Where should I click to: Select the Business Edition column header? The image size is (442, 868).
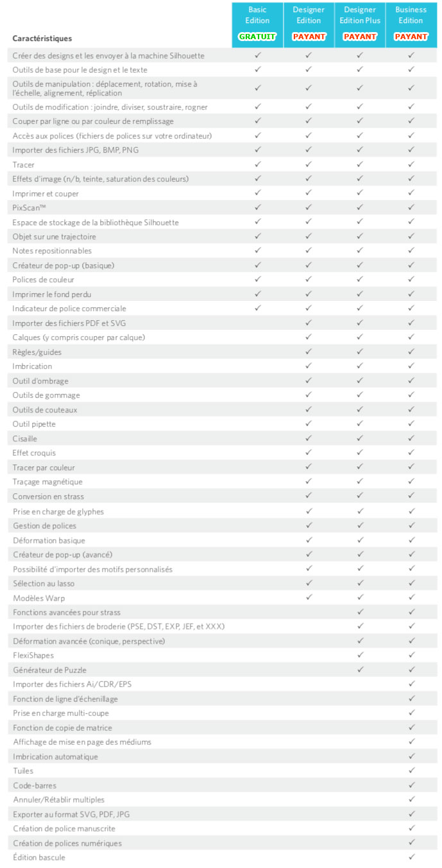point(411,15)
